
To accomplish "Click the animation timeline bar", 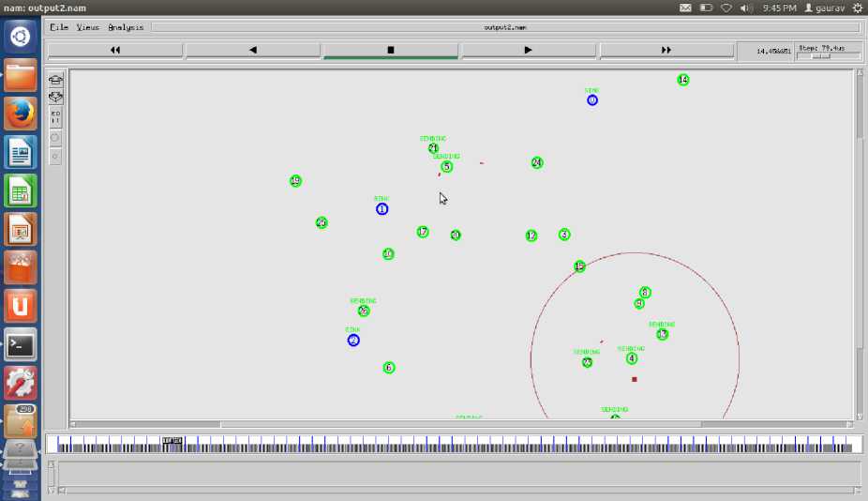I will 454,444.
